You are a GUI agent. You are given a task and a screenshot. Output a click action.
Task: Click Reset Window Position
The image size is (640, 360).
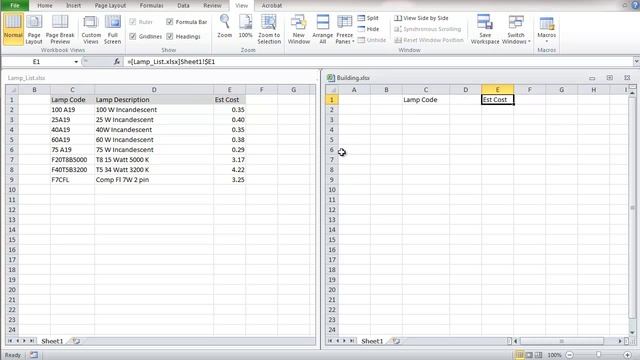pos(429,40)
